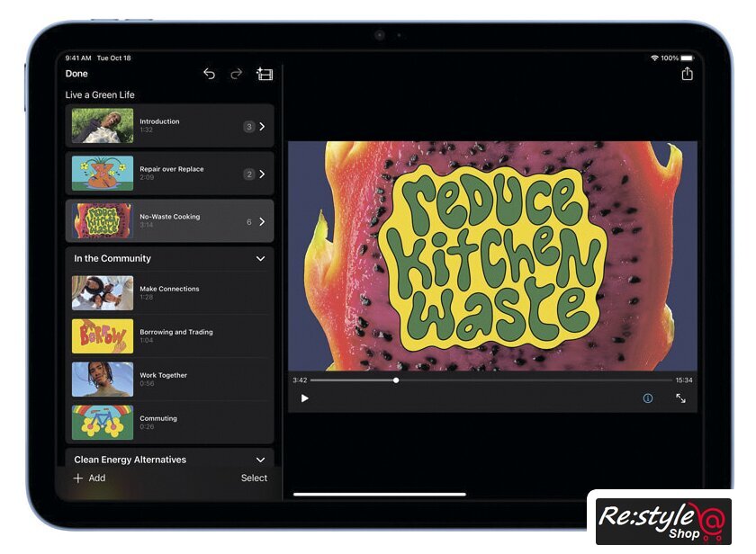Open the info icon below the viewer

[647, 398]
